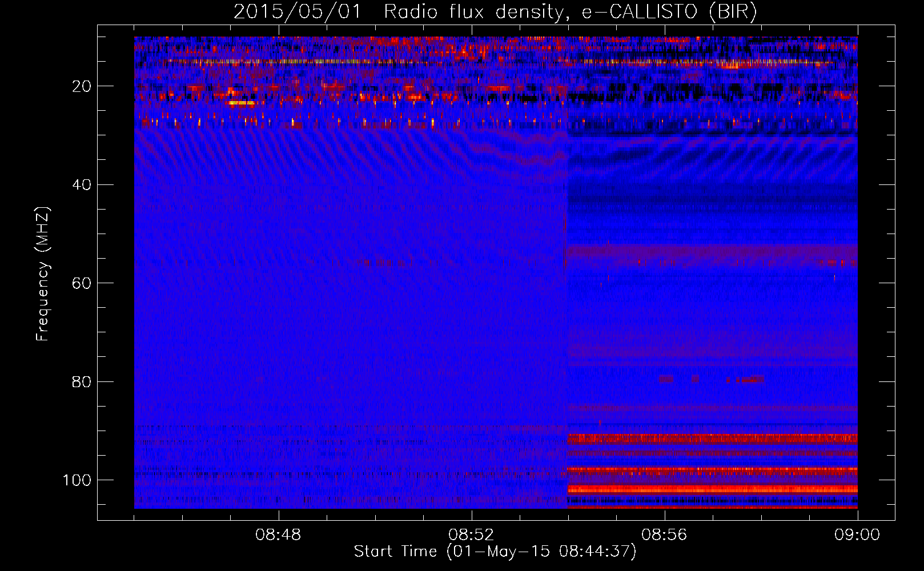Click the 09:00 time tick label
Screen dimensions: 924x571
[x=857, y=535]
